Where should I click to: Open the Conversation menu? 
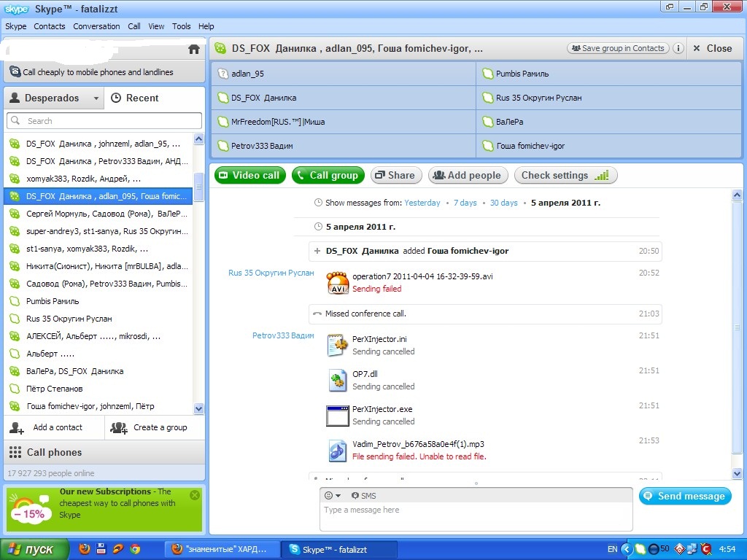click(x=97, y=26)
